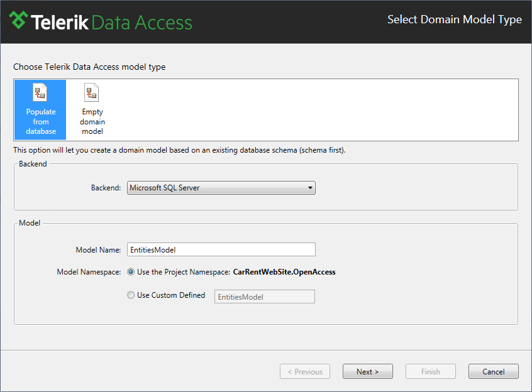Click the Next > button
Viewport: 532px width, 392px height.
pos(368,372)
